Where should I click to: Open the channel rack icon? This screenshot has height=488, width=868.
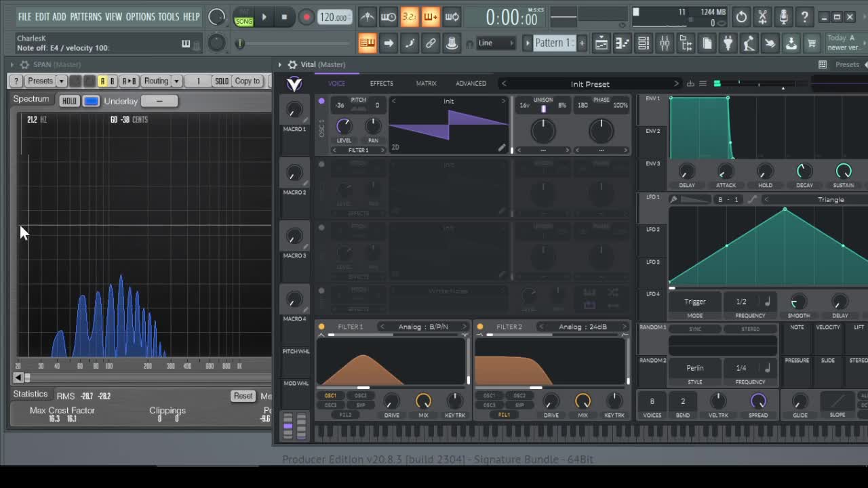[x=643, y=43]
